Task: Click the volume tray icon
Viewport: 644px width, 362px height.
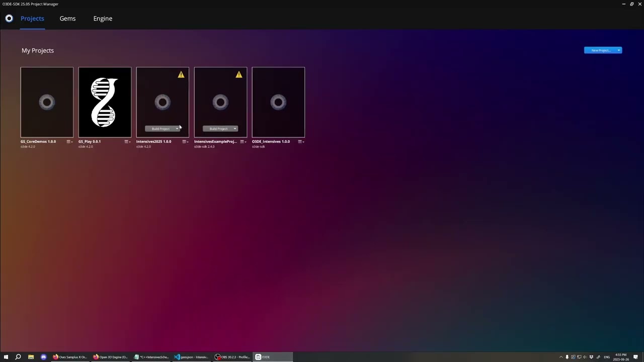Action: tap(585, 357)
